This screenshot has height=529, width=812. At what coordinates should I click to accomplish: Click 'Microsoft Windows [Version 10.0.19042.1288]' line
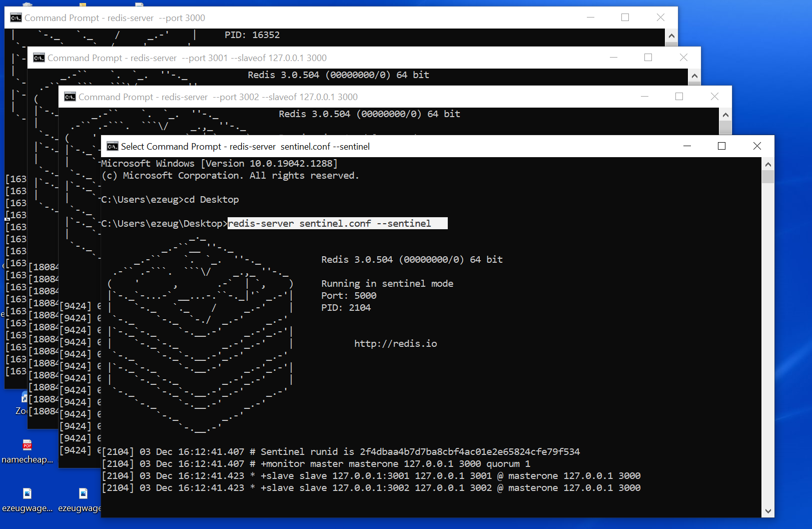(219, 163)
